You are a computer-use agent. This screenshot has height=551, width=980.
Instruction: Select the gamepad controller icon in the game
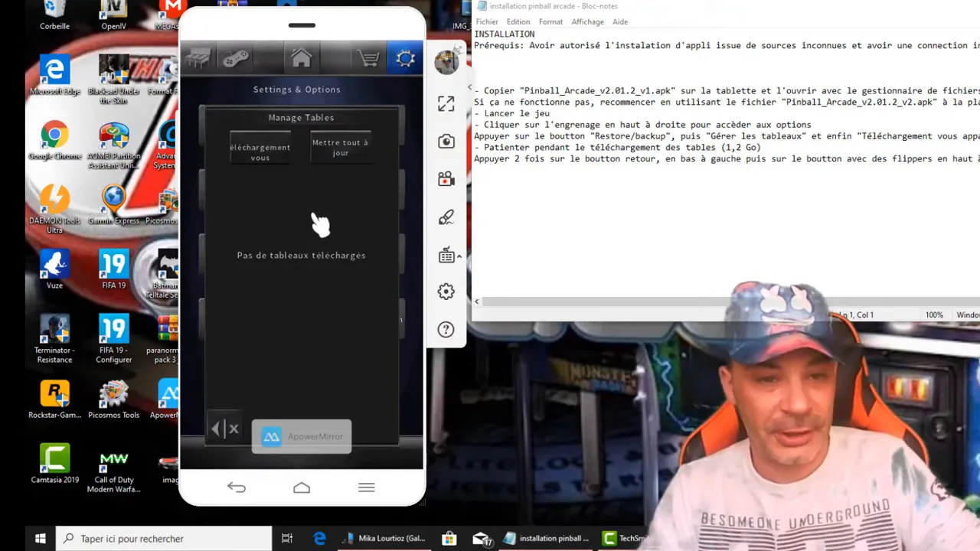236,59
